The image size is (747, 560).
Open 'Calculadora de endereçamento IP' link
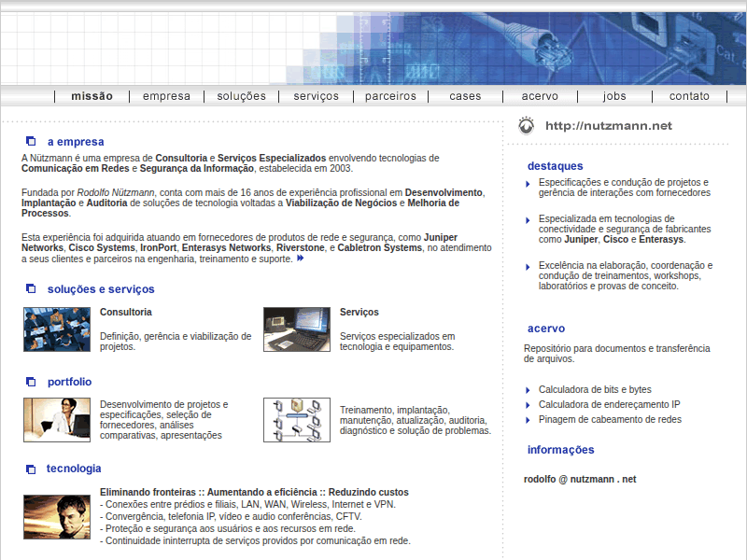click(x=610, y=404)
